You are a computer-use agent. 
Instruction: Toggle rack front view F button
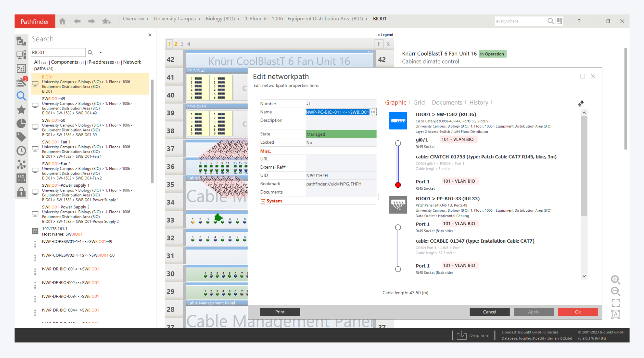tap(379, 44)
